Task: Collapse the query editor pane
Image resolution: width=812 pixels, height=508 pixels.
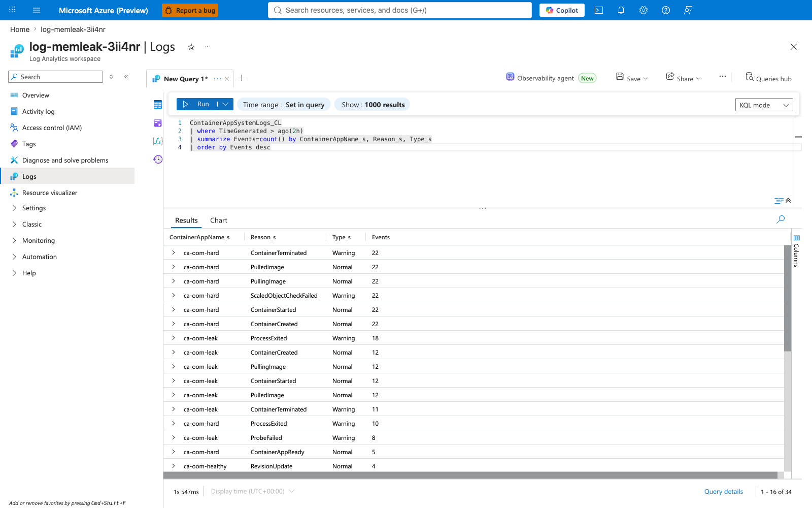Action: click(x=788, y=201)
